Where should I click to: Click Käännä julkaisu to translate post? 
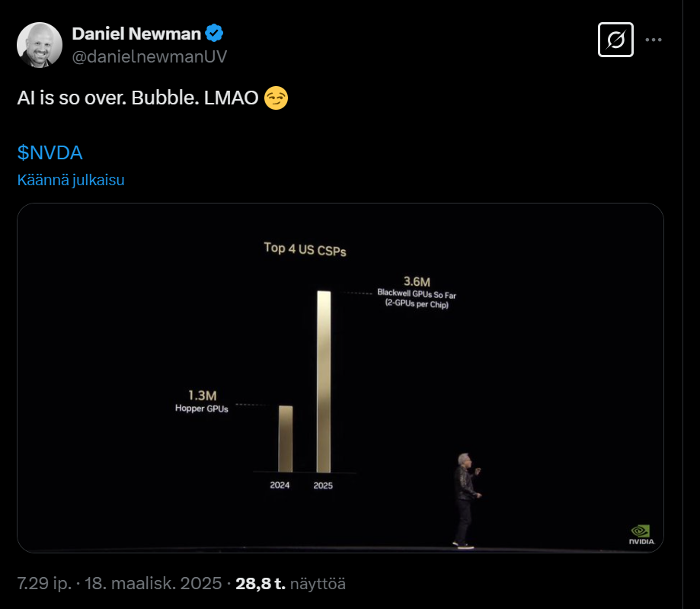[x=71, y=180]
